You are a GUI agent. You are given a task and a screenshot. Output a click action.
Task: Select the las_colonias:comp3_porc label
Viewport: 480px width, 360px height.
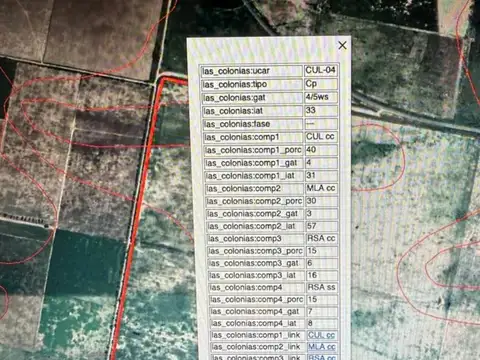click(255, 251)
